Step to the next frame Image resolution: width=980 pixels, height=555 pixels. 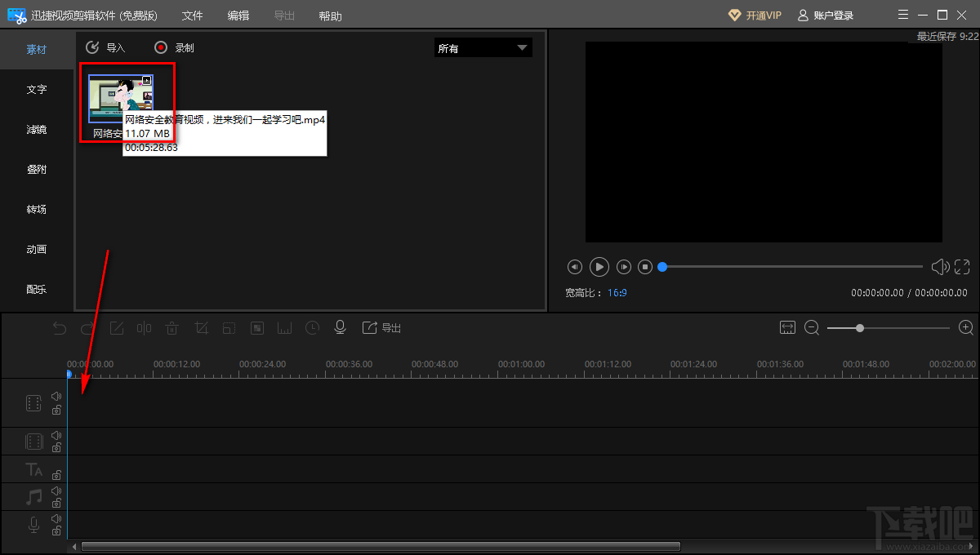pyautogui.click(x=624, y=266)
